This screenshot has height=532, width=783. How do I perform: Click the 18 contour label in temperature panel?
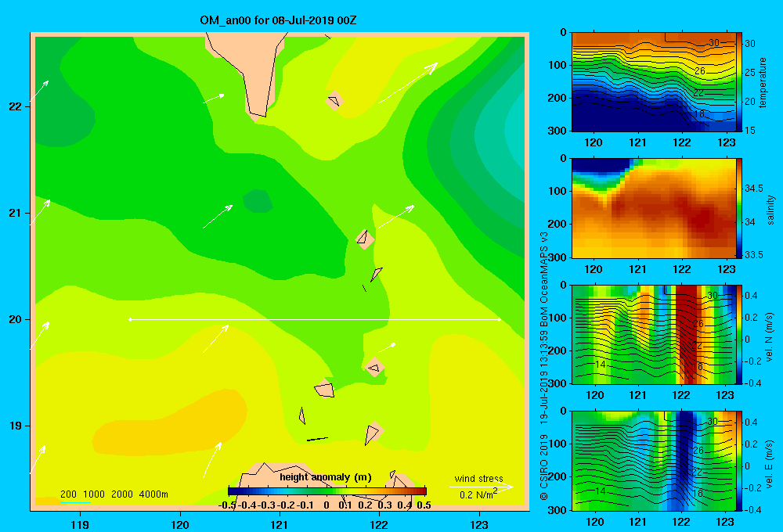click(x=699, y=113)
